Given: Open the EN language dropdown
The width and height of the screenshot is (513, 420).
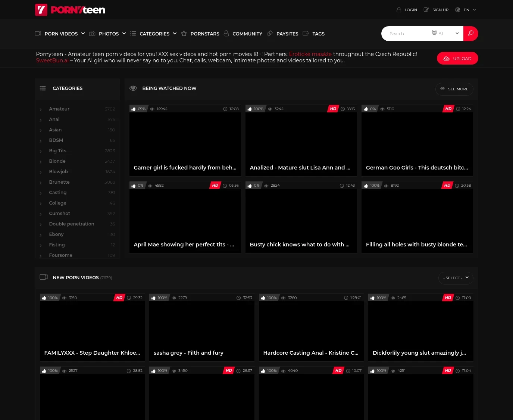Looking at the screenshot, I should point(470,10).
